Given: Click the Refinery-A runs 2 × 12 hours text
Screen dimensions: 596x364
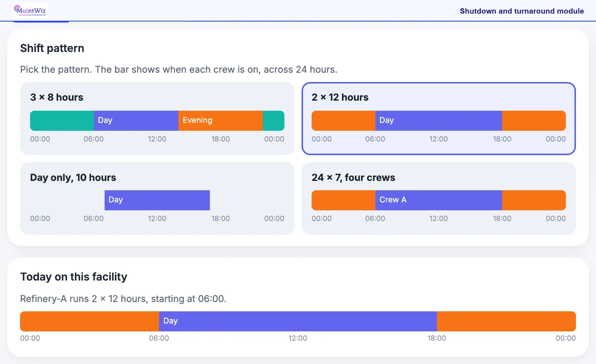Looking at the screenshot, I should point(123,299).
